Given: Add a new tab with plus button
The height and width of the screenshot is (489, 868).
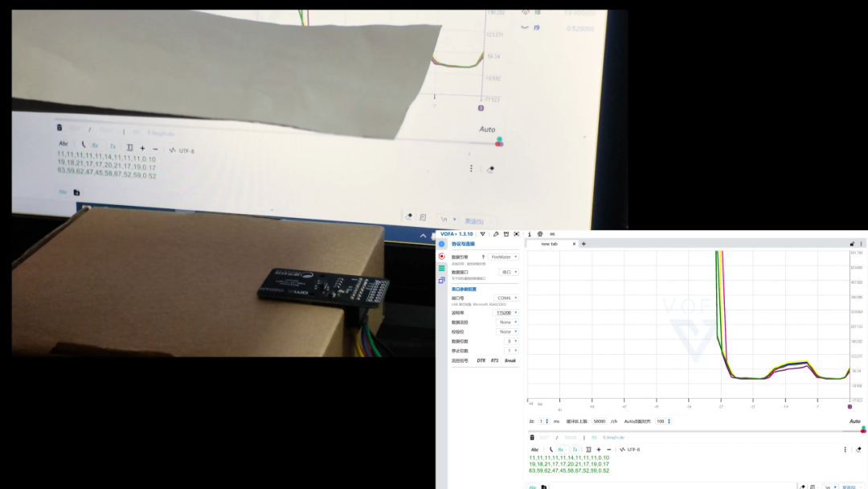Looking at the screenshot, I should pos(583,244).
